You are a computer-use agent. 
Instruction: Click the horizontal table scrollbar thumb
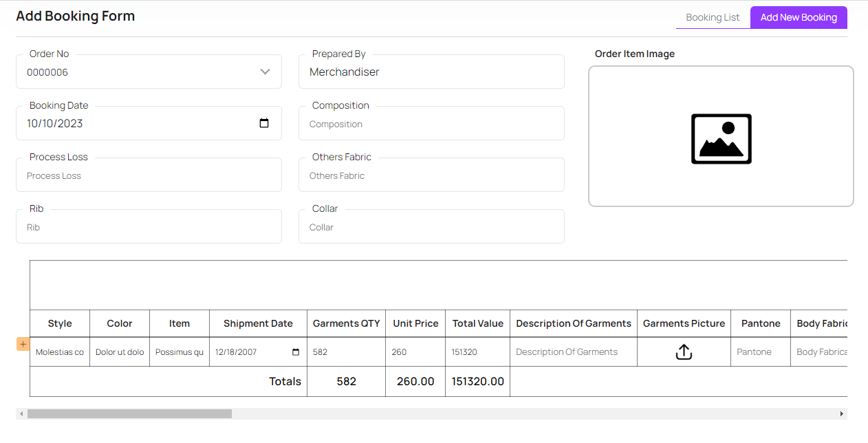tap(129, 414)
